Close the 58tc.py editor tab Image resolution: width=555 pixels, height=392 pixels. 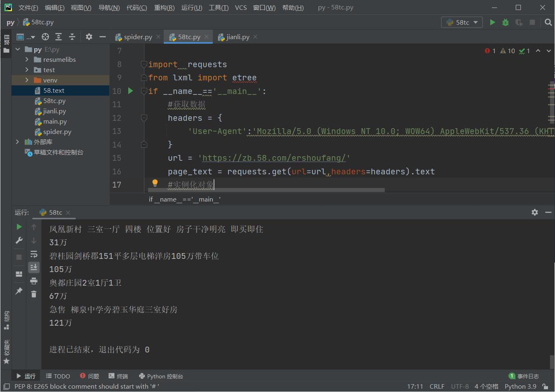[x=207, y=37]
